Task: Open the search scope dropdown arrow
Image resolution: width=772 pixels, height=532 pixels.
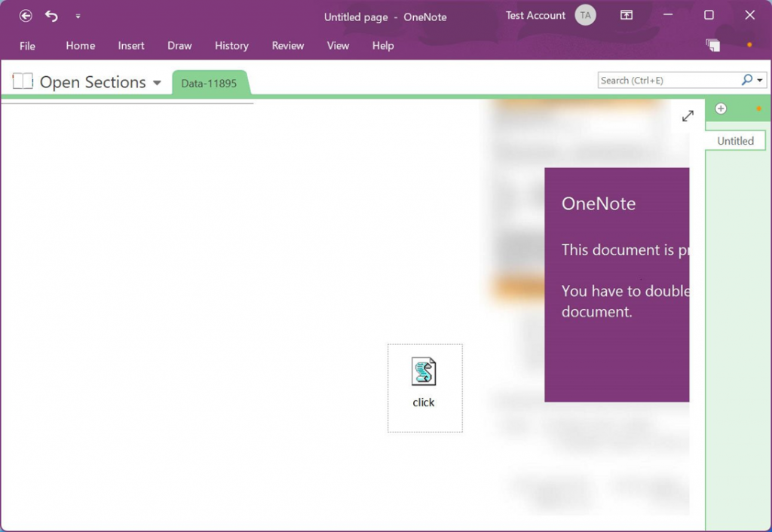Action: point(760,80)
